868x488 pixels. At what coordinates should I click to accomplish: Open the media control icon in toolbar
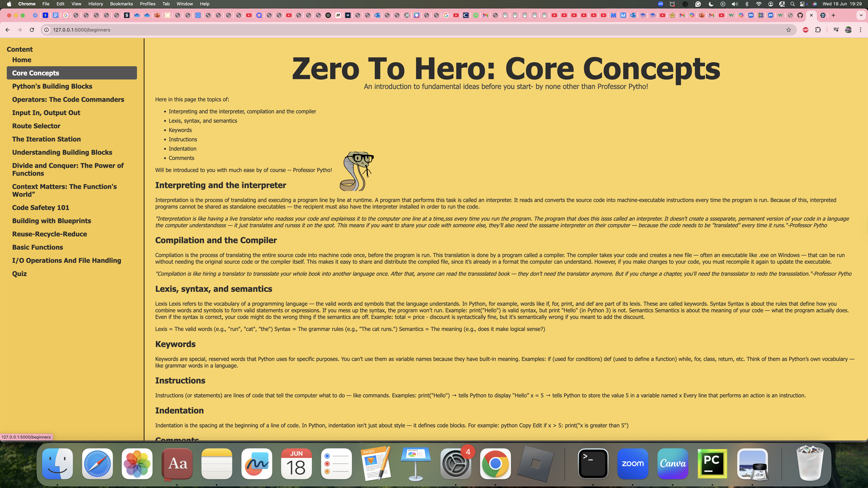[x=836, y=30]
